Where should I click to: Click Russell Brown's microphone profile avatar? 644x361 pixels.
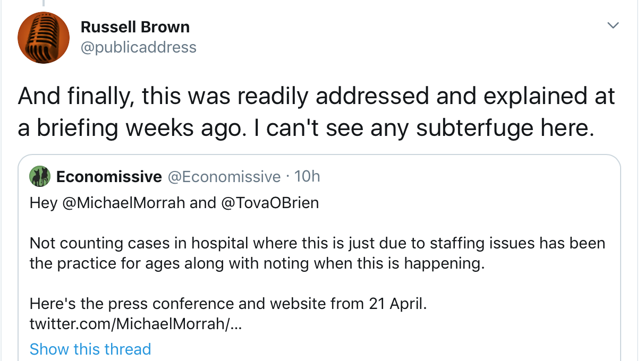[44, 37]
